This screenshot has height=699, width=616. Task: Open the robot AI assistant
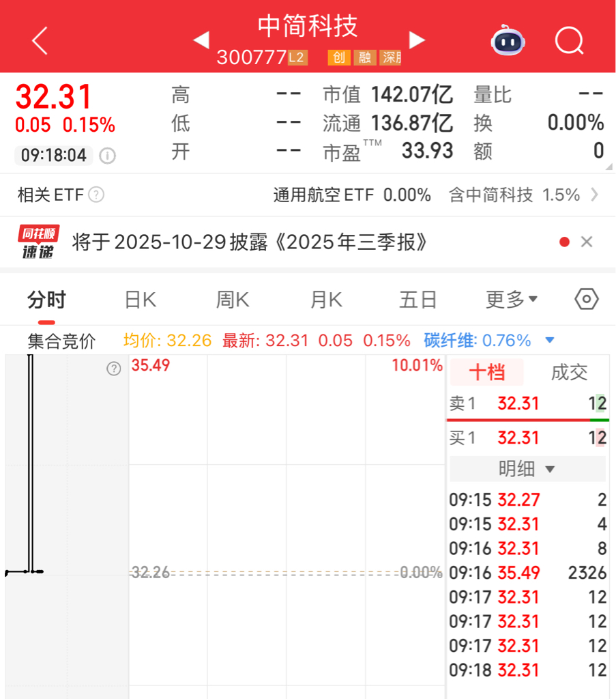508,40
